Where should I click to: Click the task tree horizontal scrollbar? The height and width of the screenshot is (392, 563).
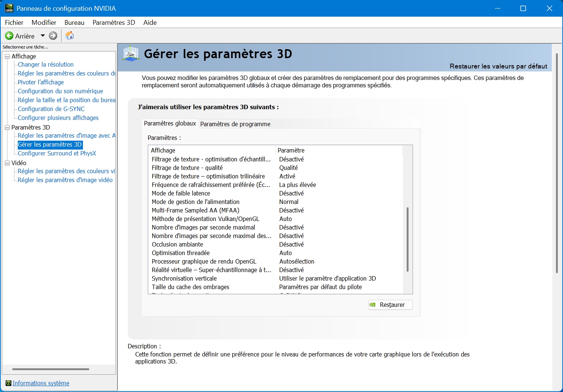point(51,369)
